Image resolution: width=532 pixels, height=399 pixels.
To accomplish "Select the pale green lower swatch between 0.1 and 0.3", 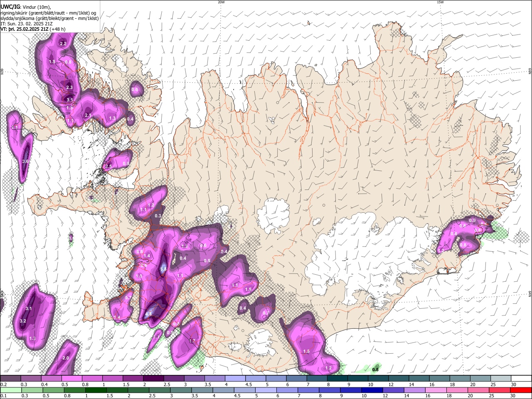I will coord(11,390).
